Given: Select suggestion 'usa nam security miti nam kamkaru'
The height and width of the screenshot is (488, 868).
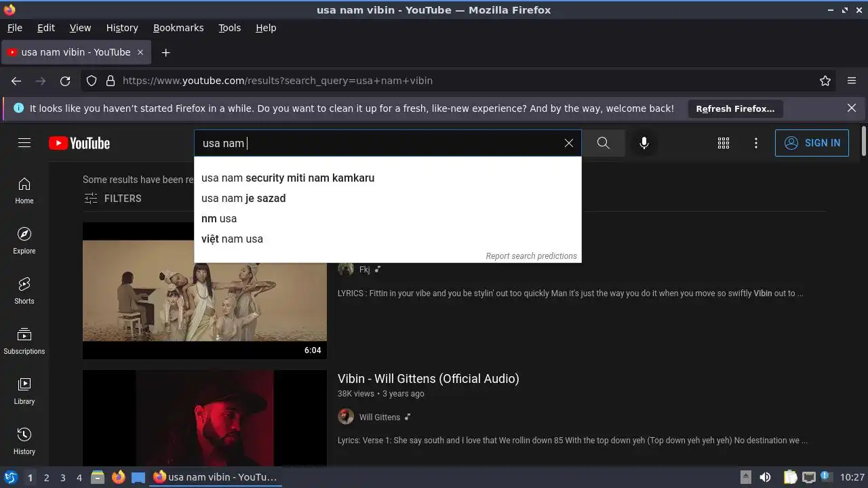Looking at the screenshot, I should click(387, 178).
